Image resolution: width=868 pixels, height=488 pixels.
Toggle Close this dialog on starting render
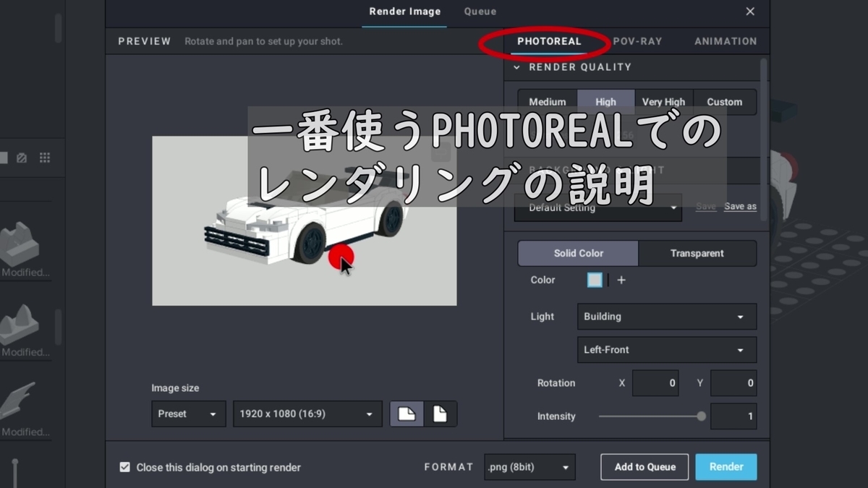[125, 467]
